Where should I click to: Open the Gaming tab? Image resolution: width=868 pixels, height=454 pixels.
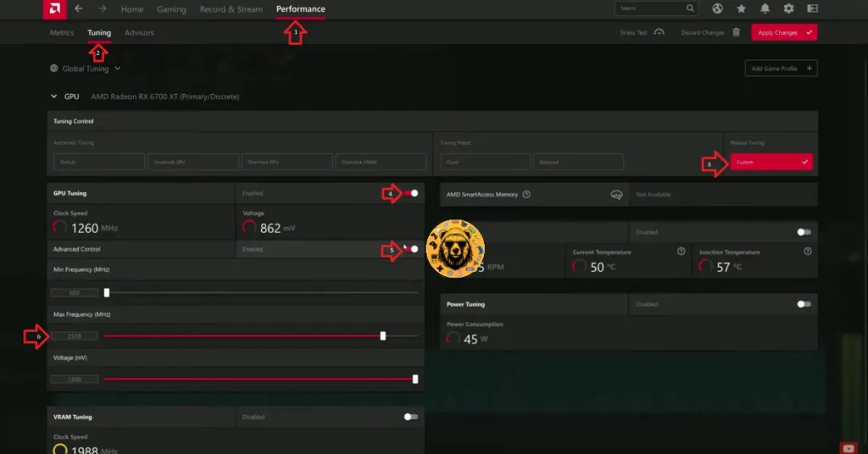pos(171,8)
